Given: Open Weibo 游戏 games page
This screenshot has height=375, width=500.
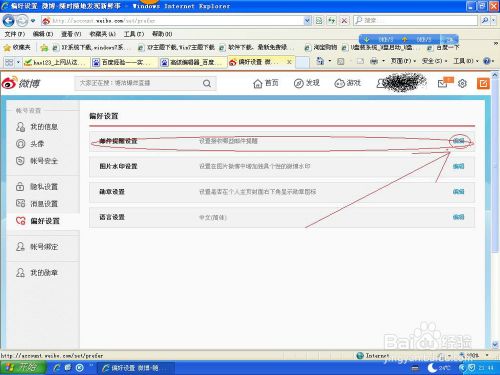Looking at the screenshot, I should pyautogui.click(x=348, y=83).
